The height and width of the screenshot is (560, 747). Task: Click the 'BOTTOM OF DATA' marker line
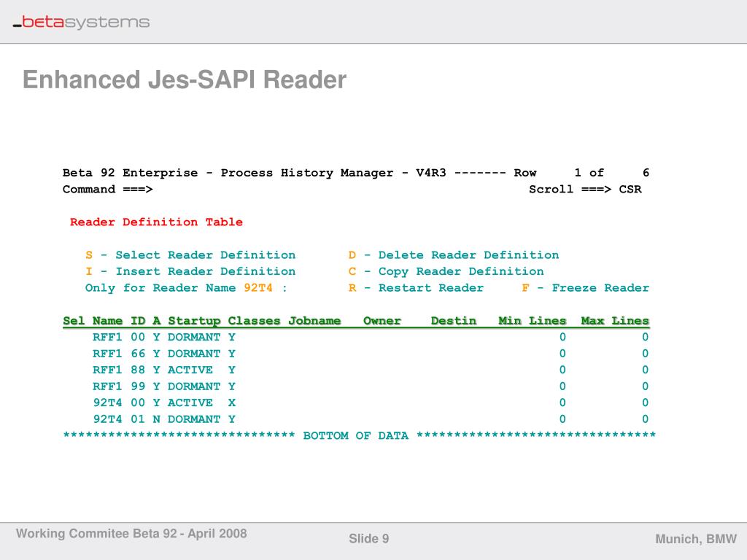coord(360,435)
